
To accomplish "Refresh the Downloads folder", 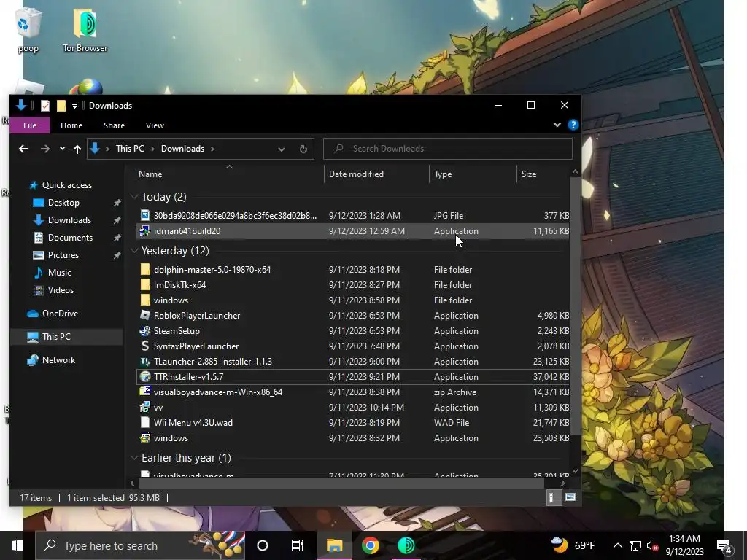I will pos(303,149).
